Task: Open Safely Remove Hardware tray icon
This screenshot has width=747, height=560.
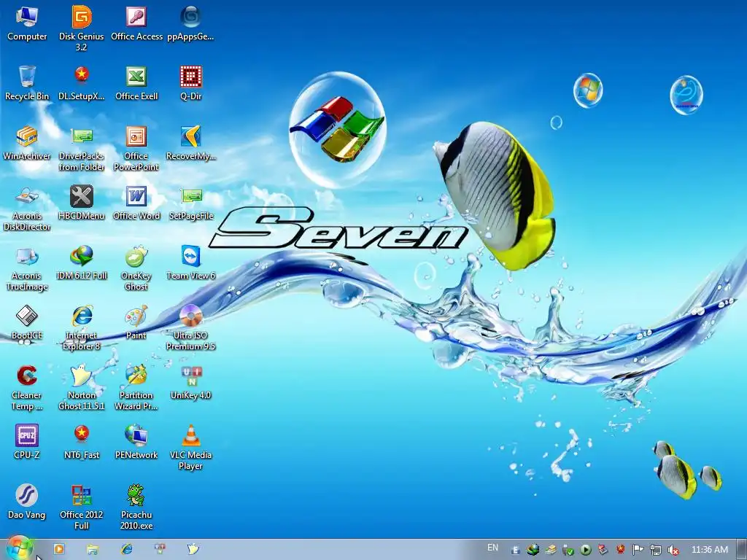Action: pos(568,551)
